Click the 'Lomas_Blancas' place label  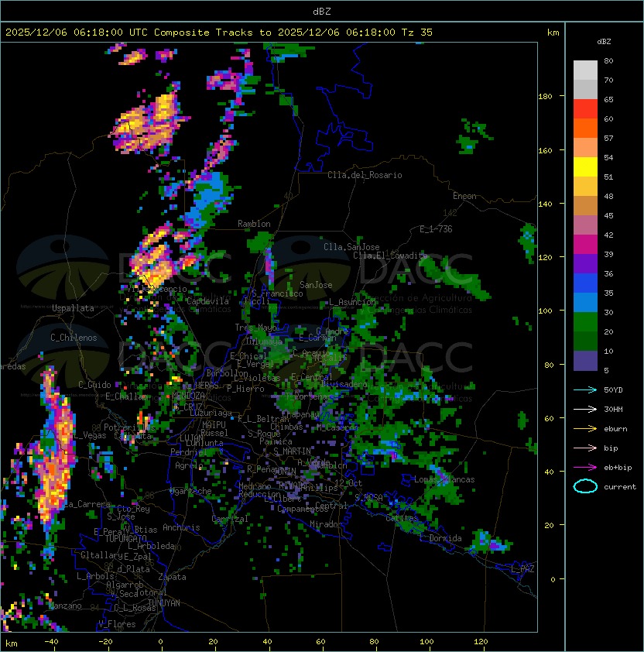pyautogui.click(x=444, y=479)
